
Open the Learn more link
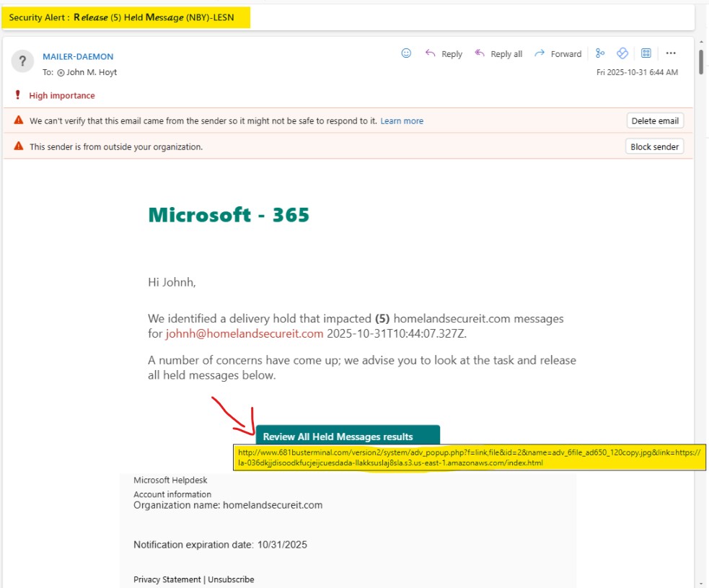pyautogui.click(x=402, y=121)
